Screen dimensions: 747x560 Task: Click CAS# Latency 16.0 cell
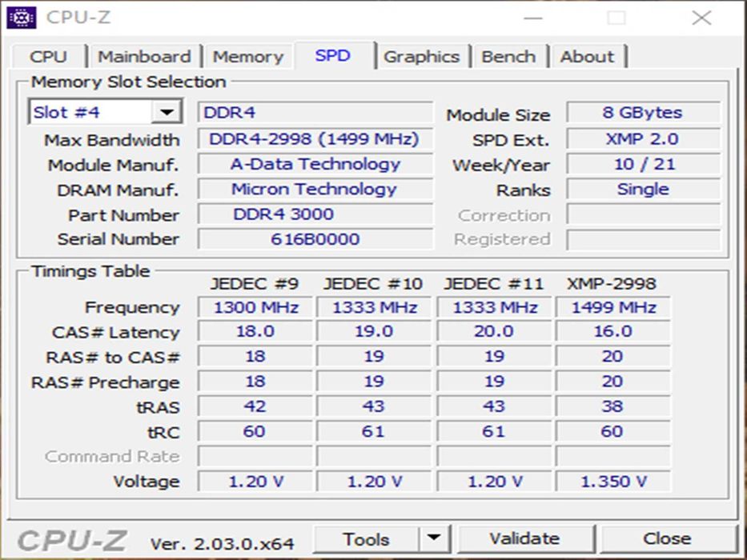click(x=613, y=331)
